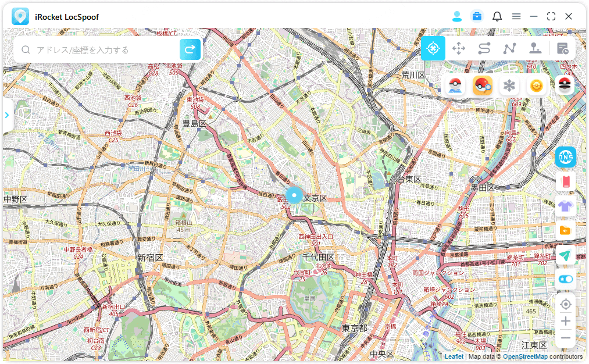Recenter map using the locate target icon
Image resolution: width=589 pixels, height=364 pixels.
566,304
